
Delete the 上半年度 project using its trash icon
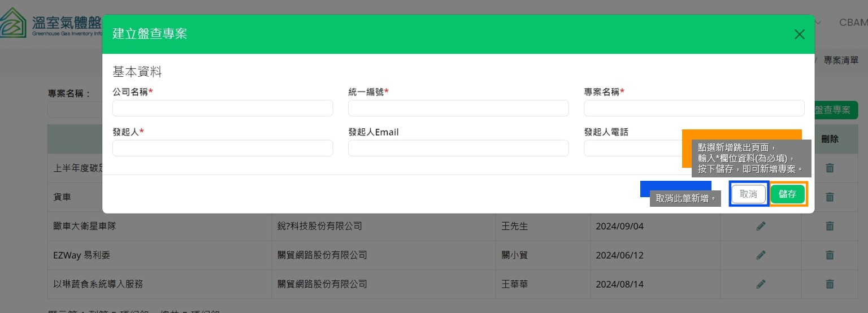[x=830, y=168]
